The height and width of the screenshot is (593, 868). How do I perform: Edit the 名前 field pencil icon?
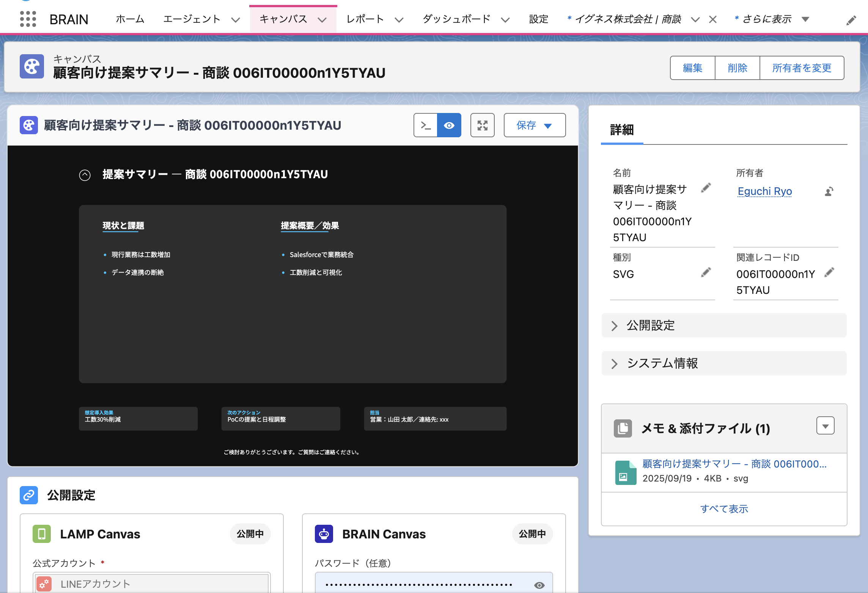[x=706, y=188]
